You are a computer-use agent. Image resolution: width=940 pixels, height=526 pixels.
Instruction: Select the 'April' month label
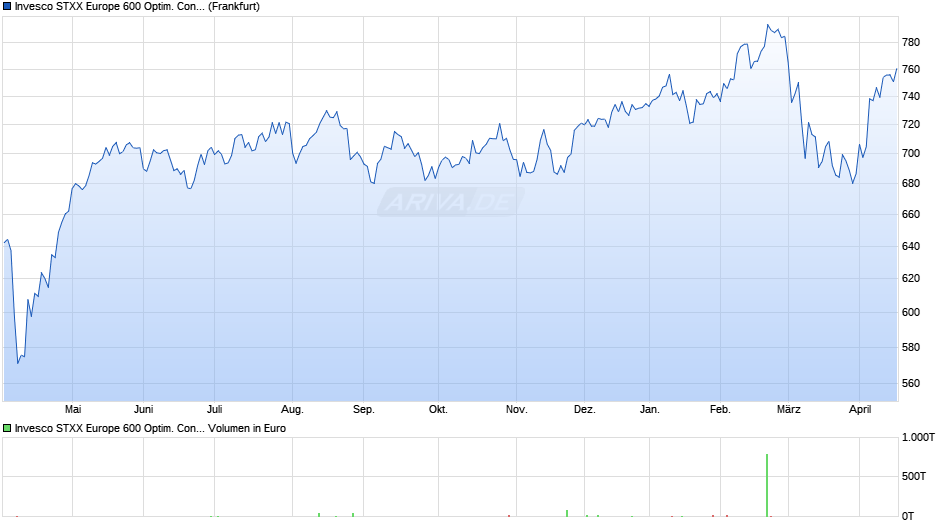click(x=860, y=410)
